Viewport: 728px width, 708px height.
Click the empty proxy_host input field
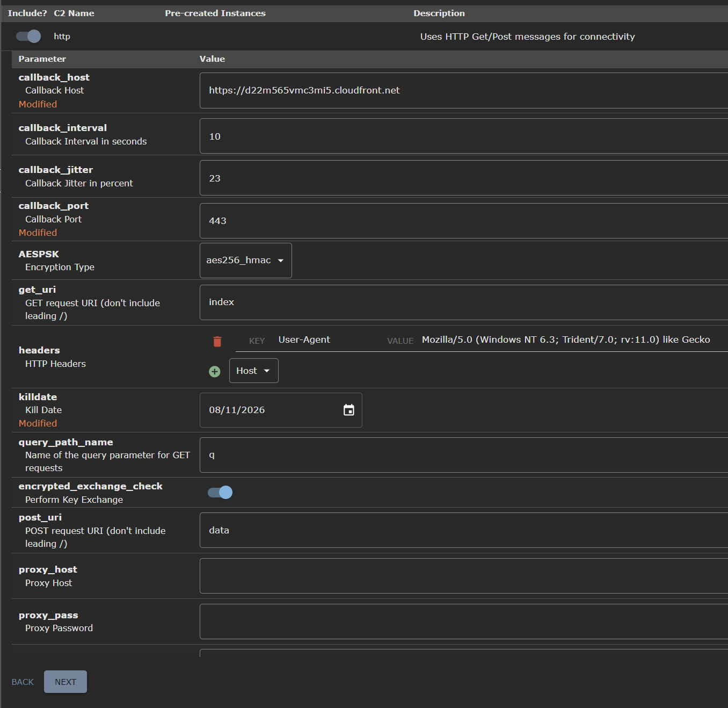pos(462,576)
